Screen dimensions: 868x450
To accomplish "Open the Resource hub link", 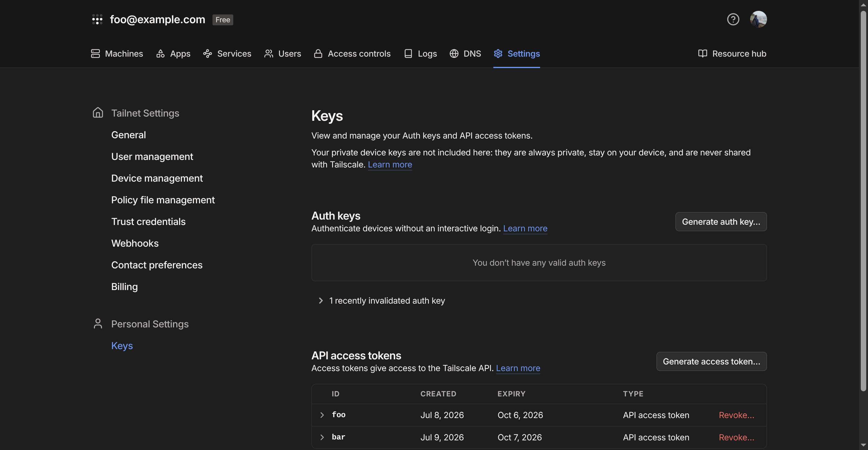I will click(x=732, y=54).
